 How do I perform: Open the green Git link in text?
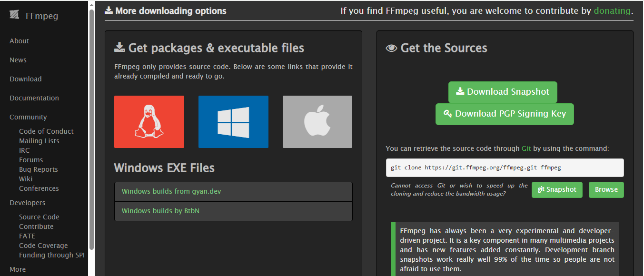point(526,148)
